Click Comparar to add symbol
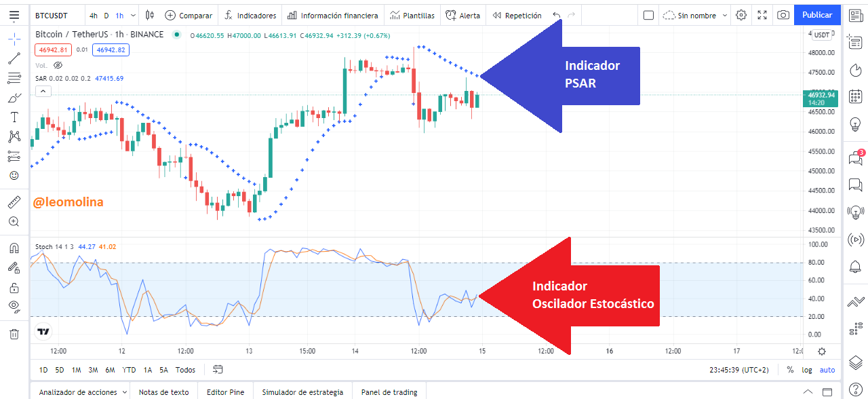Screen dimensions: 868x399 (189, 15)
